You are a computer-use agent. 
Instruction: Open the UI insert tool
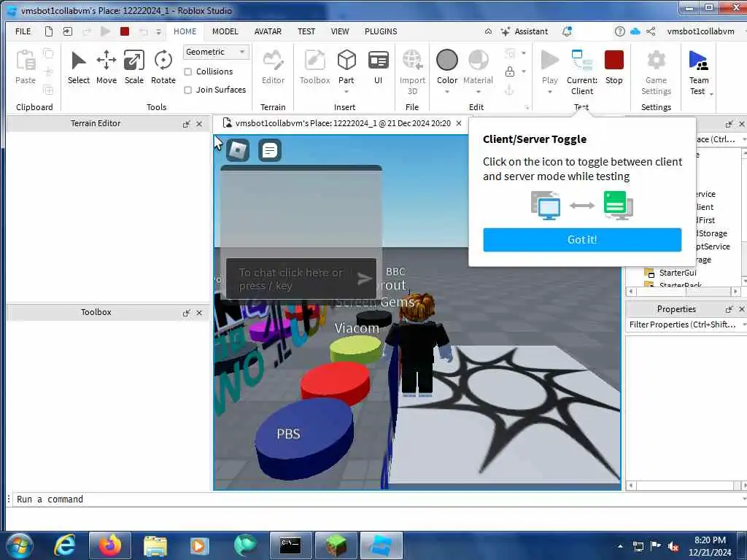(379, 67)
